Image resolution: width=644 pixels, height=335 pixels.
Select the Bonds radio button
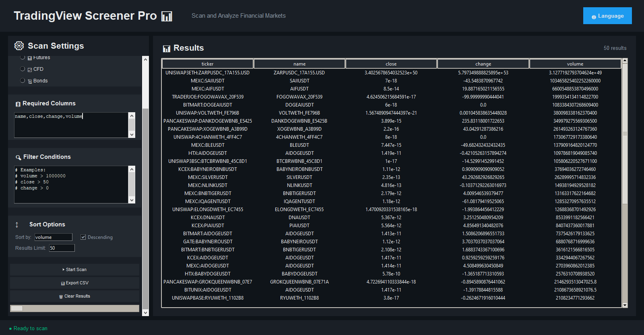pos(23,80)
